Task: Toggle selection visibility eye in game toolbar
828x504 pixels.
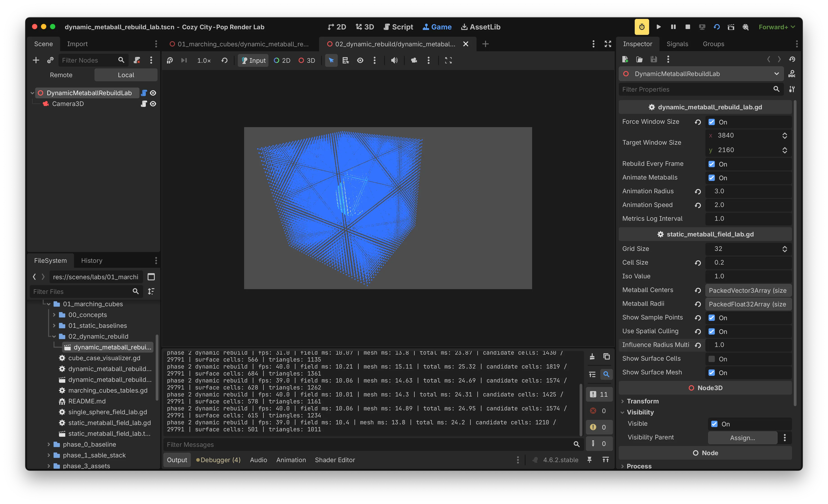Action: 360,61
